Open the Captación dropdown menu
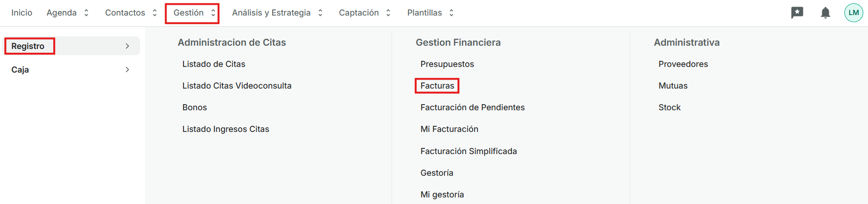The width and height of the screenshot is (868, 204). 365,13
